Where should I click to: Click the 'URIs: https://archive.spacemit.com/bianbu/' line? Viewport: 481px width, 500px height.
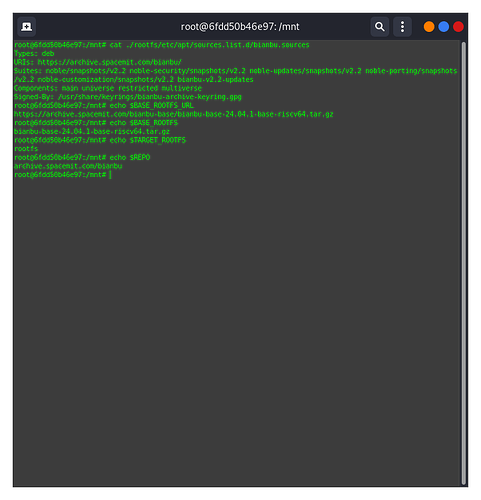coord(98,62)
